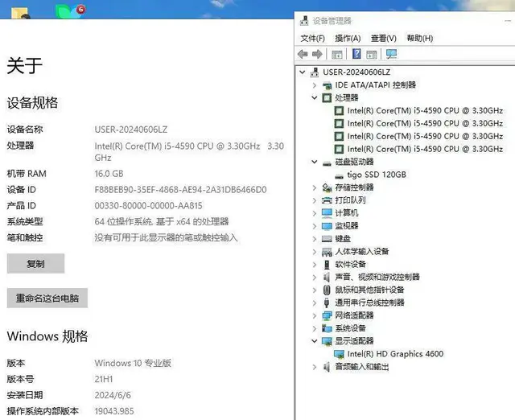Screen dimensions: 515x420
Task: Expand the 软件设备 node
Action: (315, 265)
